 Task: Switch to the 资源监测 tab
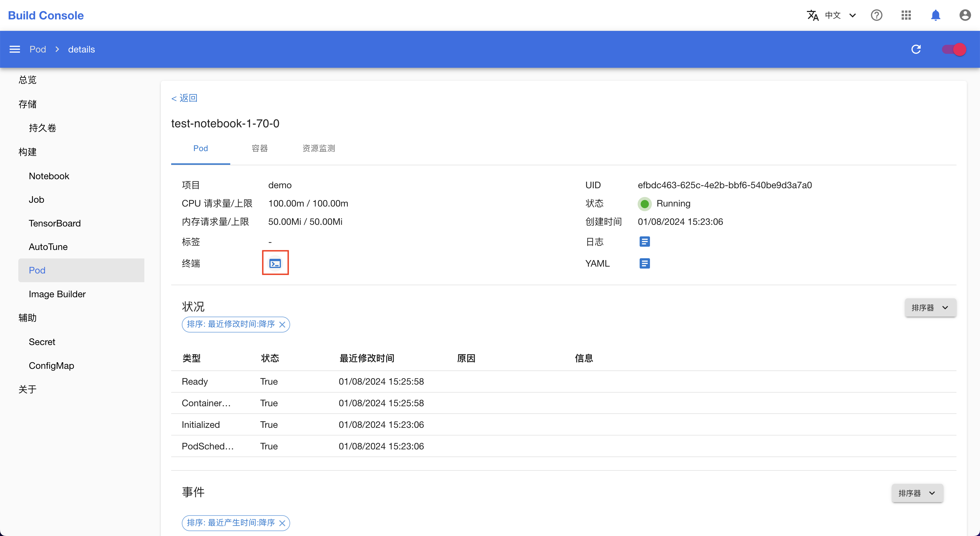(319, 148)
